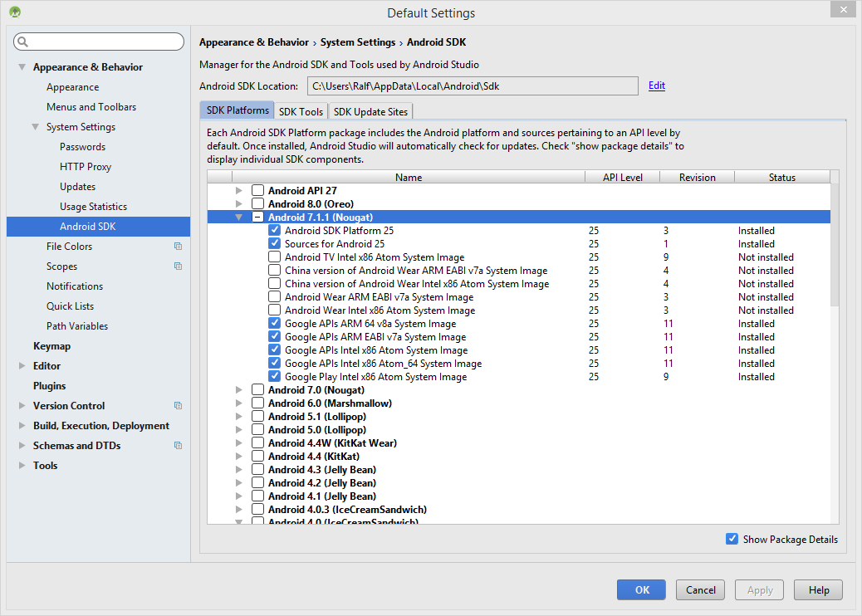Check Android TV Intel x86 Atom System Image
This screenshot has height=616, width=862.
[274, 257]
